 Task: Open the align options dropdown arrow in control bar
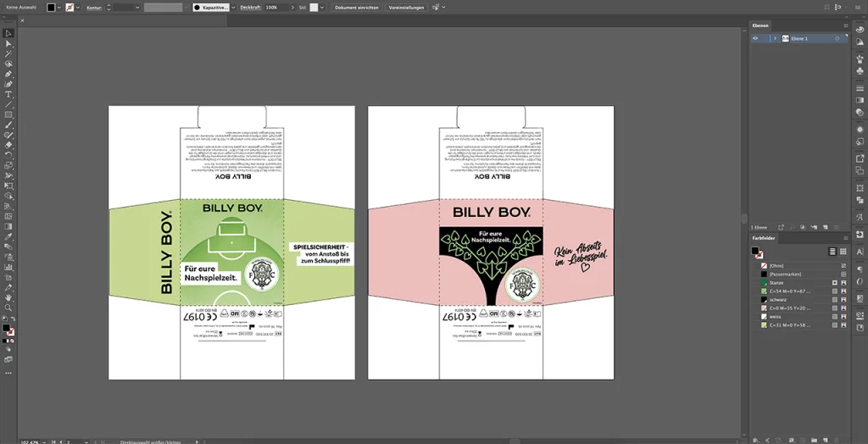click(x=443, y=7)
